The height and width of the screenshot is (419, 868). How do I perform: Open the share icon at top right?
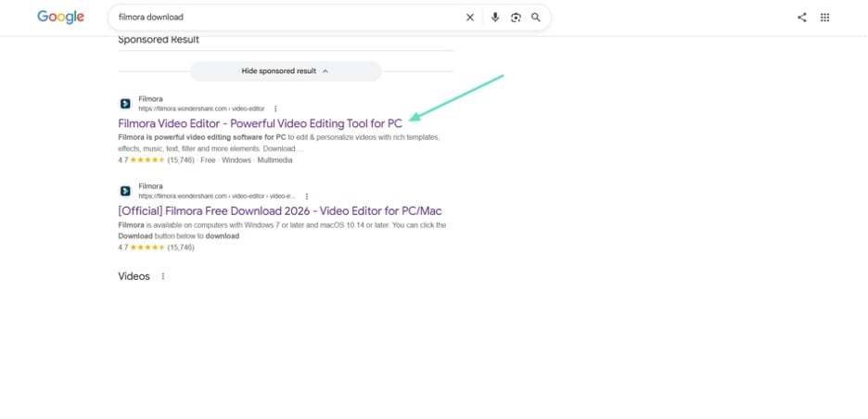pyautogui.click(x=801, y=18)
